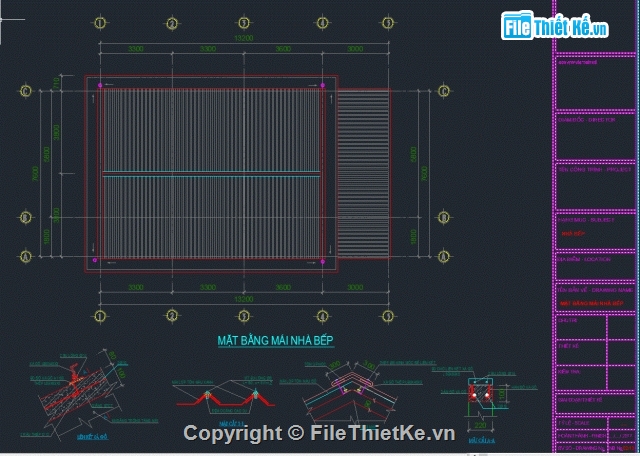Screen dimensions: 640x456
Task: Select the horizontally hatched side roof near axis 5
Action: click(363, 174)
